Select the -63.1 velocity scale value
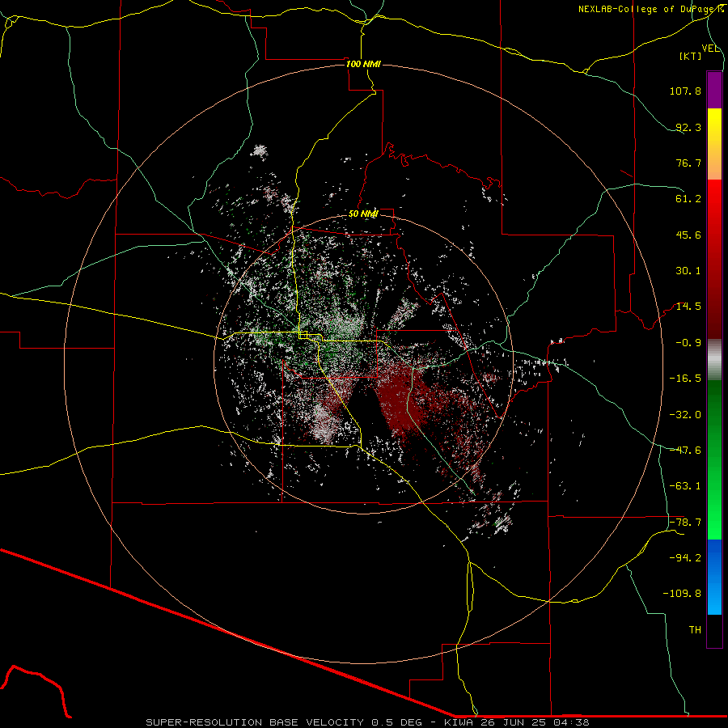Image resolution: width=728 pixels, height=728 pixels. [685, 486]
